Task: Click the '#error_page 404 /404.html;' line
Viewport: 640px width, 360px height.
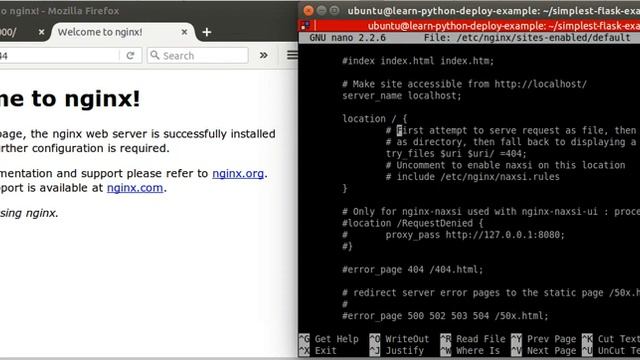Action: 413,270
